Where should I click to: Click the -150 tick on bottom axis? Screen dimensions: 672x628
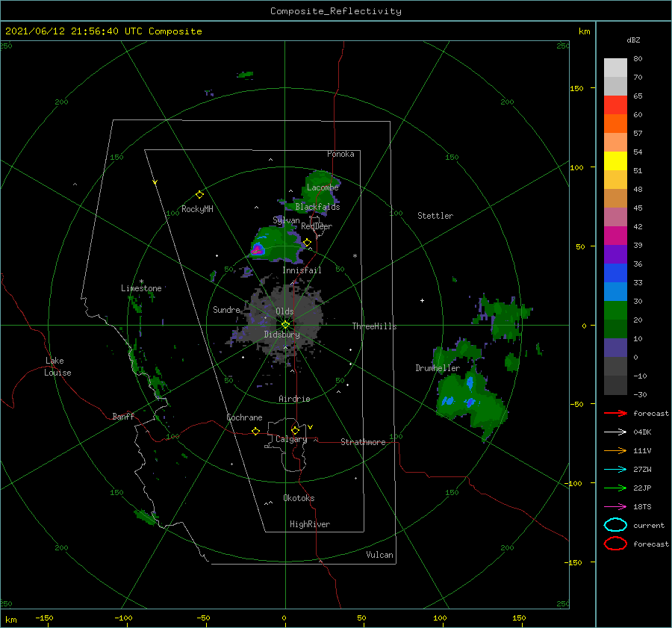tap(44, 618)
